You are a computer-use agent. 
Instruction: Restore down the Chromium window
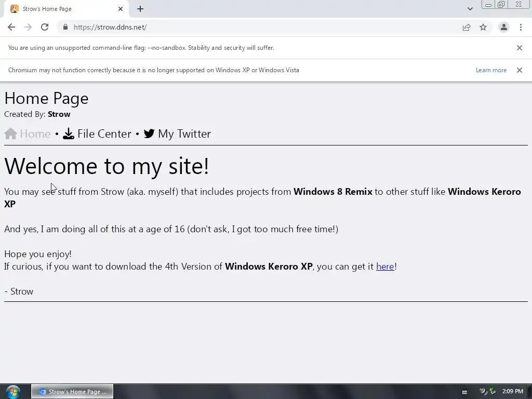[x=501, y=4]
